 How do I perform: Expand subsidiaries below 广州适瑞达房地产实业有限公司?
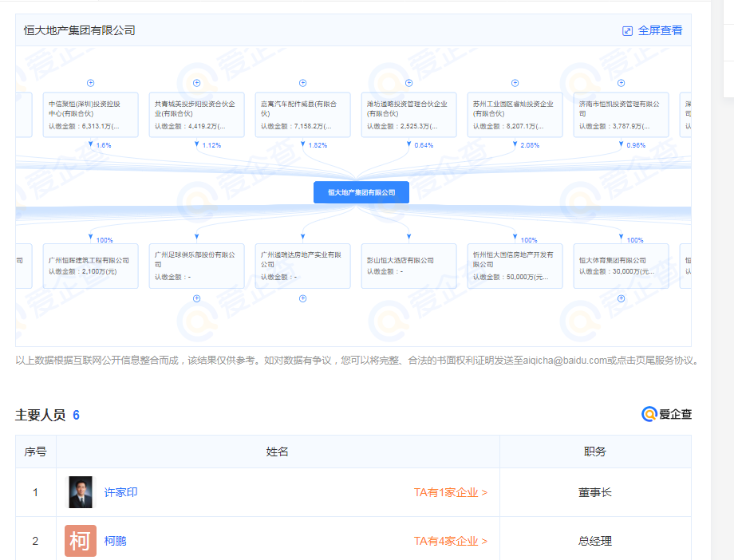(302, 298)
